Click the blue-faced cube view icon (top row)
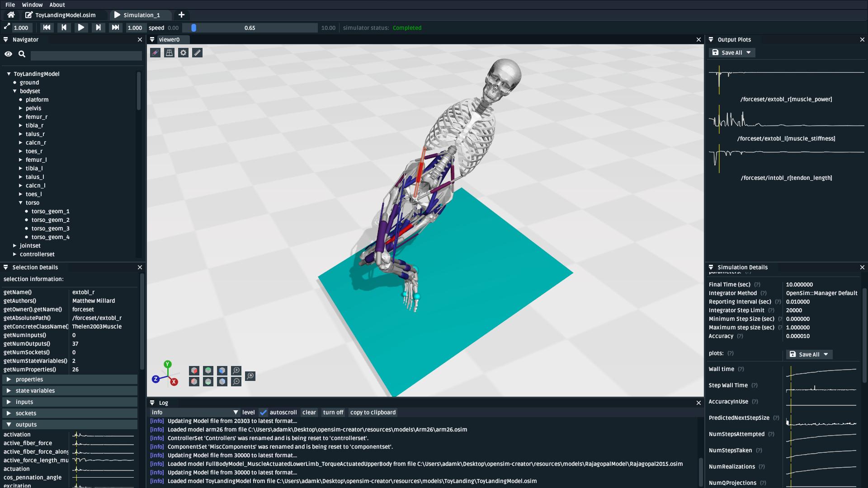 click(x=222, y=371)
